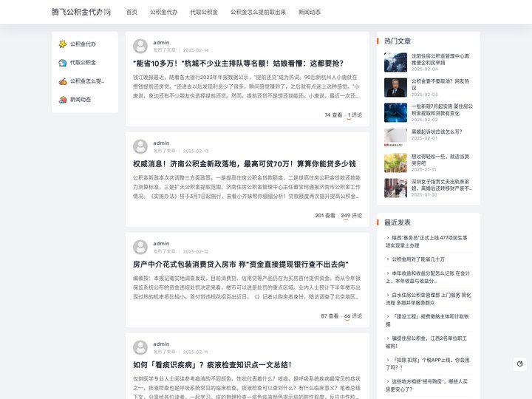Open thumbnail of 公积金要不要取消 article

(x=395, y=87)
